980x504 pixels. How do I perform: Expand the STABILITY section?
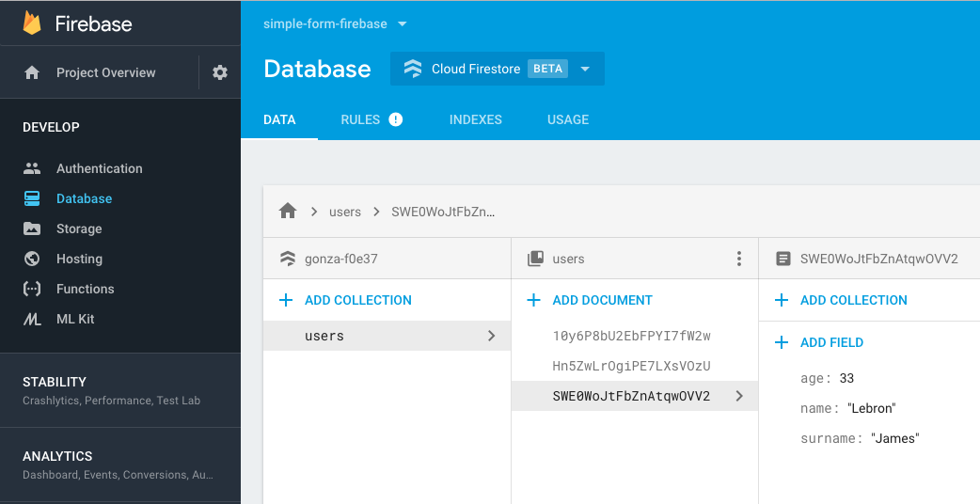[120, 390]
